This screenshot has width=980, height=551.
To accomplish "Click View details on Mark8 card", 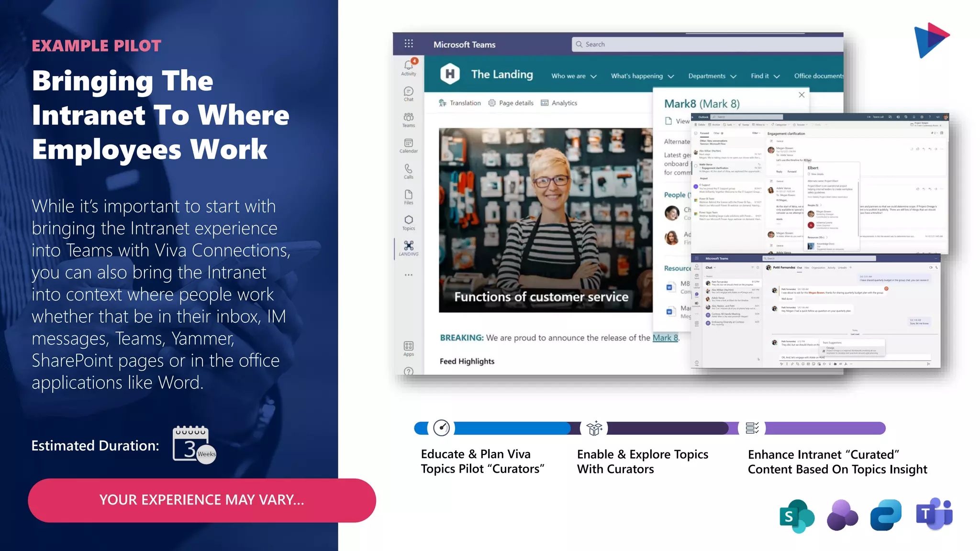I will click(x=677, y=121).
